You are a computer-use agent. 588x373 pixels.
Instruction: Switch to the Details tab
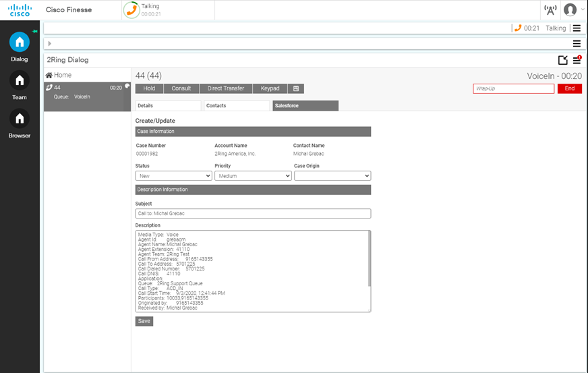tap(168, 106)
